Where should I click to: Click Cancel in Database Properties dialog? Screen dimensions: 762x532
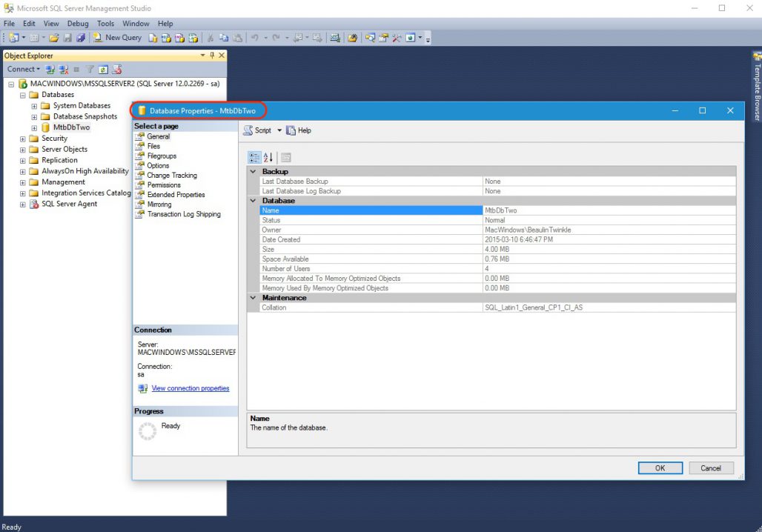point(711,468)
